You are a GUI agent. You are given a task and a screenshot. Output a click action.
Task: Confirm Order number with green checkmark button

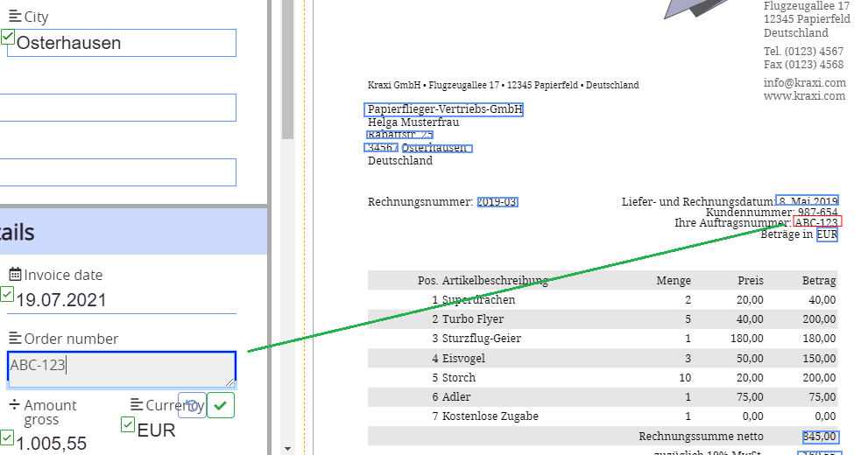[221, 406]
